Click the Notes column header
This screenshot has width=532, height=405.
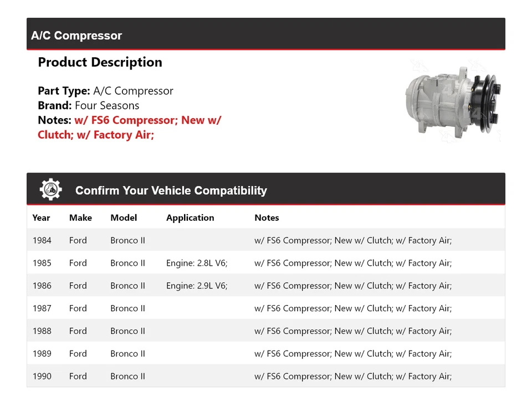(267, 217)
